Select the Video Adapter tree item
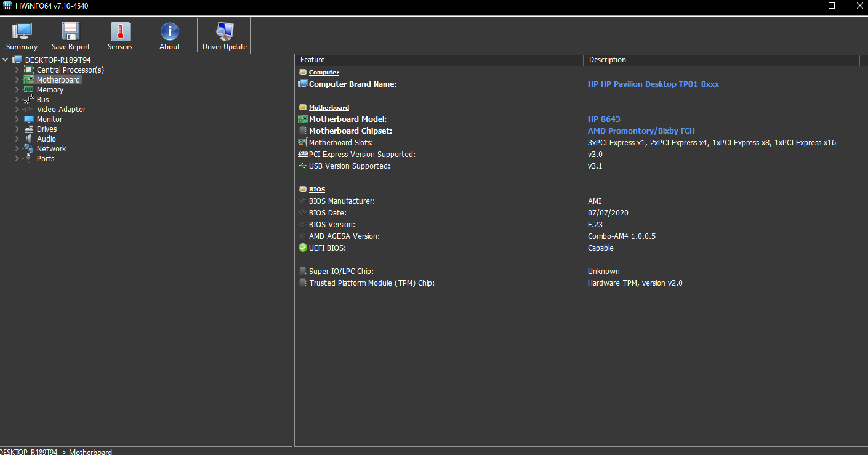This screenshot has width=868, height=455. point(61,109)
